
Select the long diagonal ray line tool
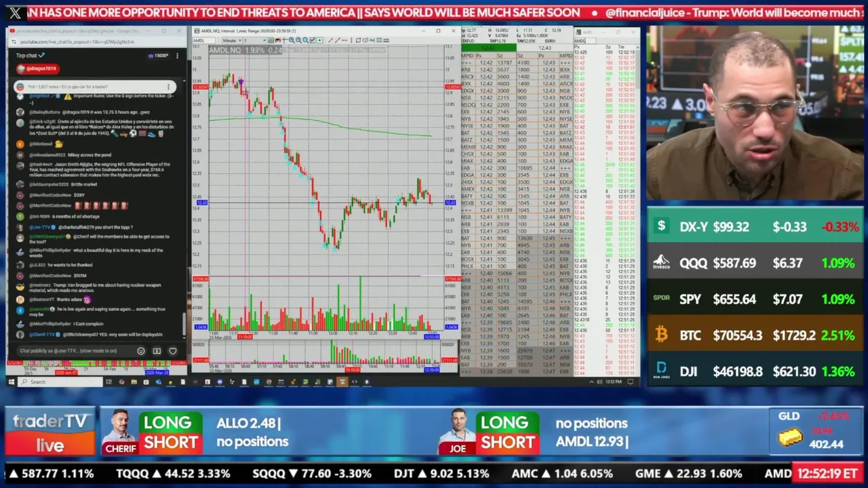click(x=337, y=40)
